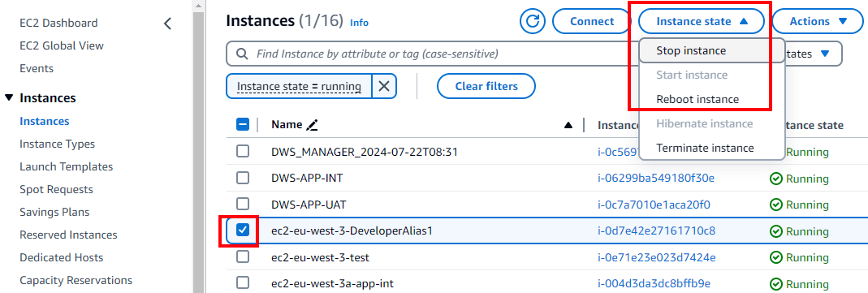Screen dimensions: 868x293
Task: Choose Stop instance from the menu
Action: click(712, 51)
